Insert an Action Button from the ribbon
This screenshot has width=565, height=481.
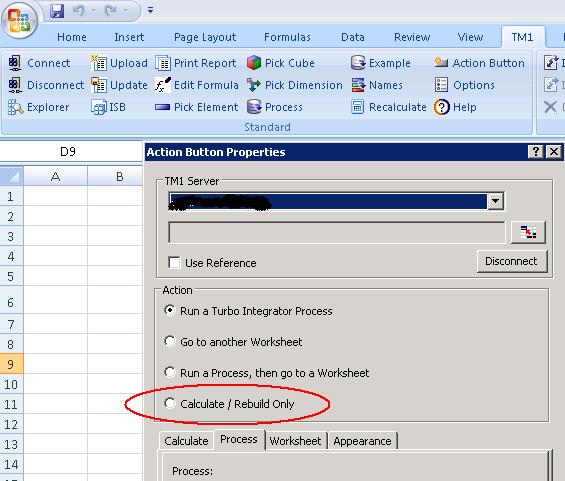(x=480, y=63)
